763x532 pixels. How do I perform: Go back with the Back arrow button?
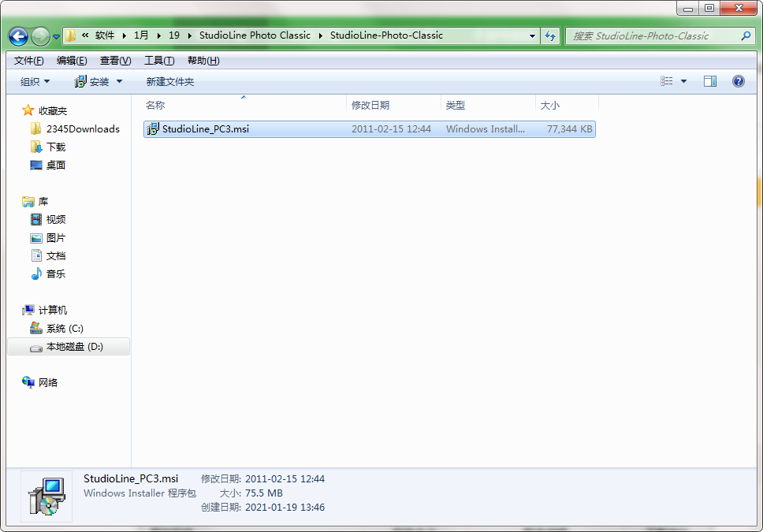point(18,36)
